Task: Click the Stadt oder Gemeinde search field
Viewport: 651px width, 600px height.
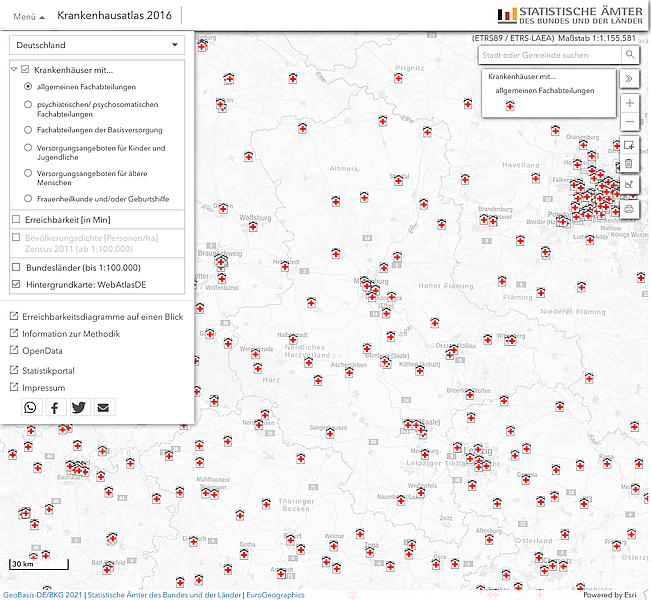Action: tap(550, 55)
